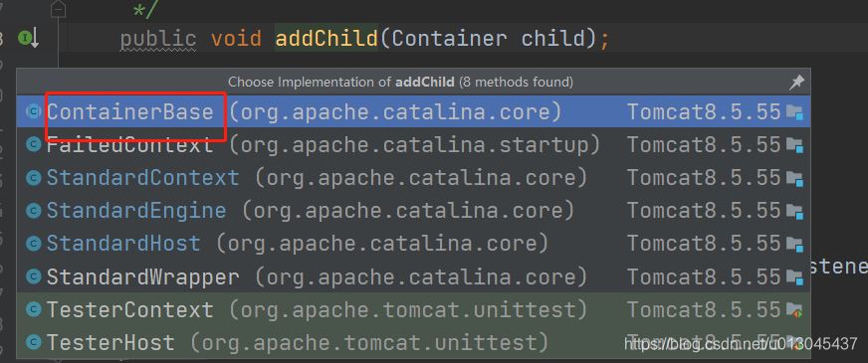Click the class icon beside StandardContext

point(34,178)
